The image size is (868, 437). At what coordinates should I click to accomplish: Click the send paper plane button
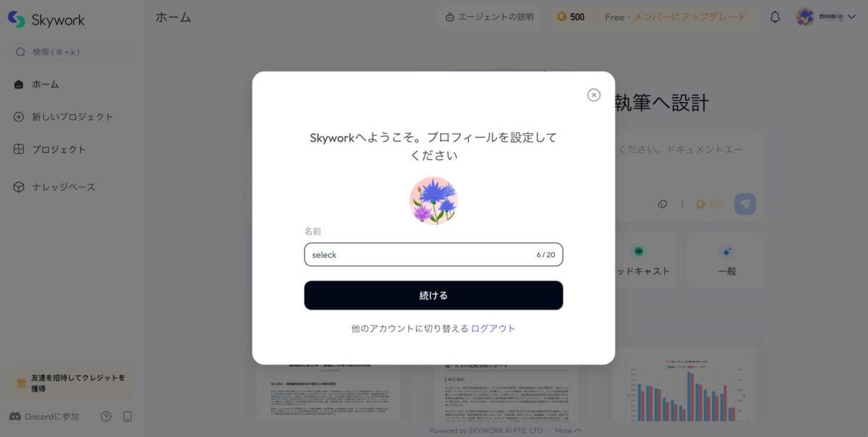pos(745,204)
